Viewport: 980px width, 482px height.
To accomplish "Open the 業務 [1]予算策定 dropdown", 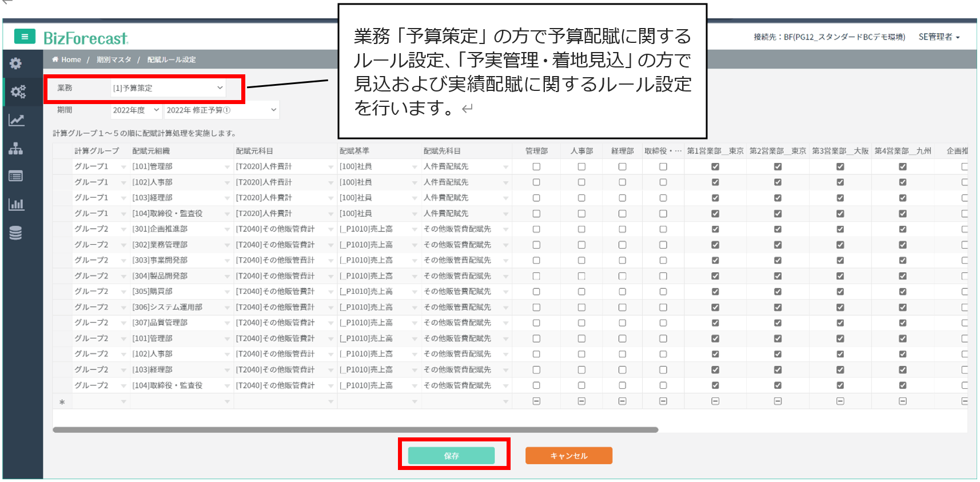I will 168,88.
